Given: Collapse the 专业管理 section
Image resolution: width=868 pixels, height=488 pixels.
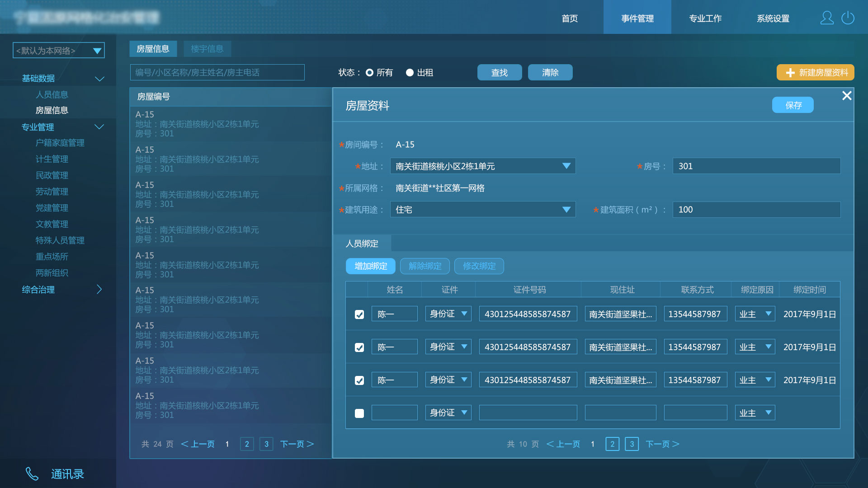Looking at the screenshot, I should coord(99,127).
